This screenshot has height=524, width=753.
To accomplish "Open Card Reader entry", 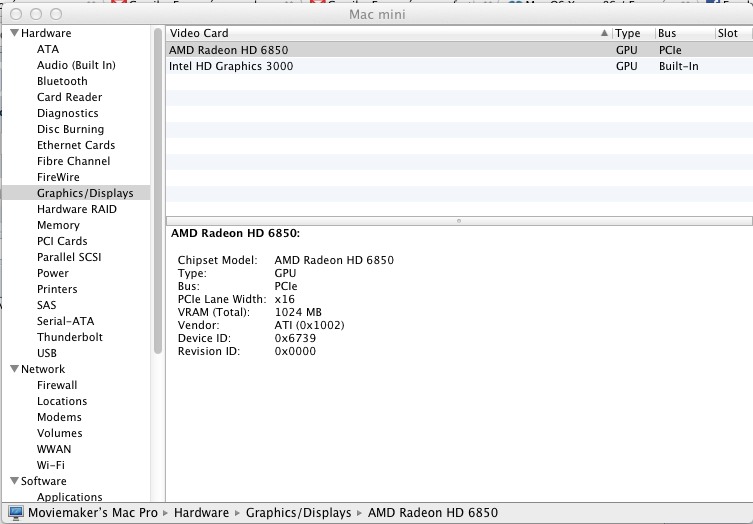I will pyautogui.click(x=70, y=97).
